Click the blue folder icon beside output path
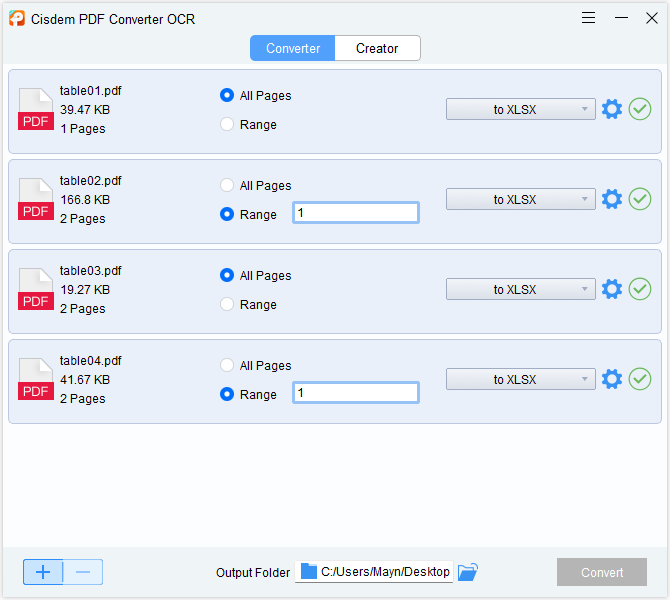 pyautogui.click(x=309, y=571)
